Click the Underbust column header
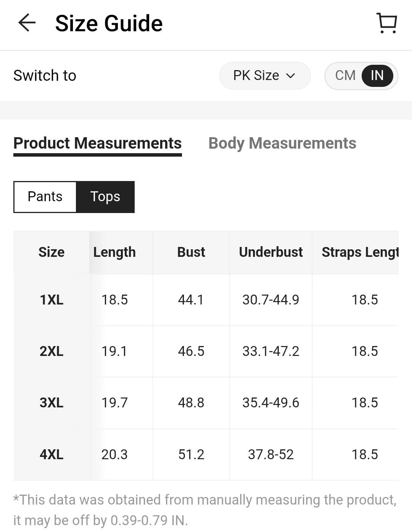412x532 pixels. (x=271, y=252)
